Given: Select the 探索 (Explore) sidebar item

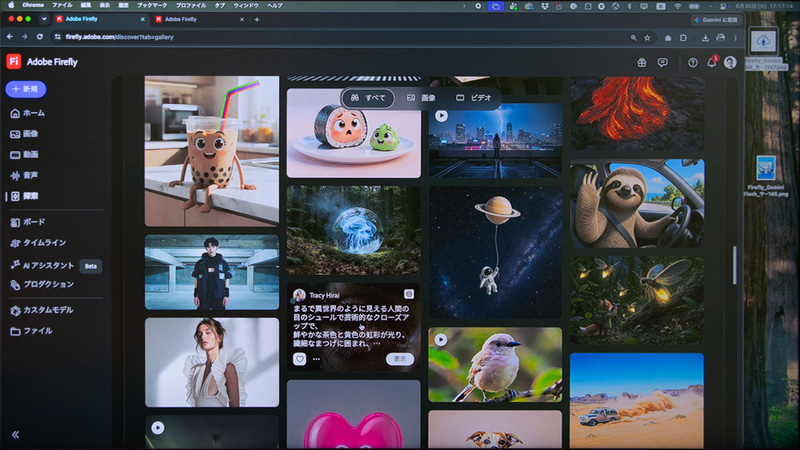Looking at the screenshot, I should pyautogui.click(x=24, y=196).
